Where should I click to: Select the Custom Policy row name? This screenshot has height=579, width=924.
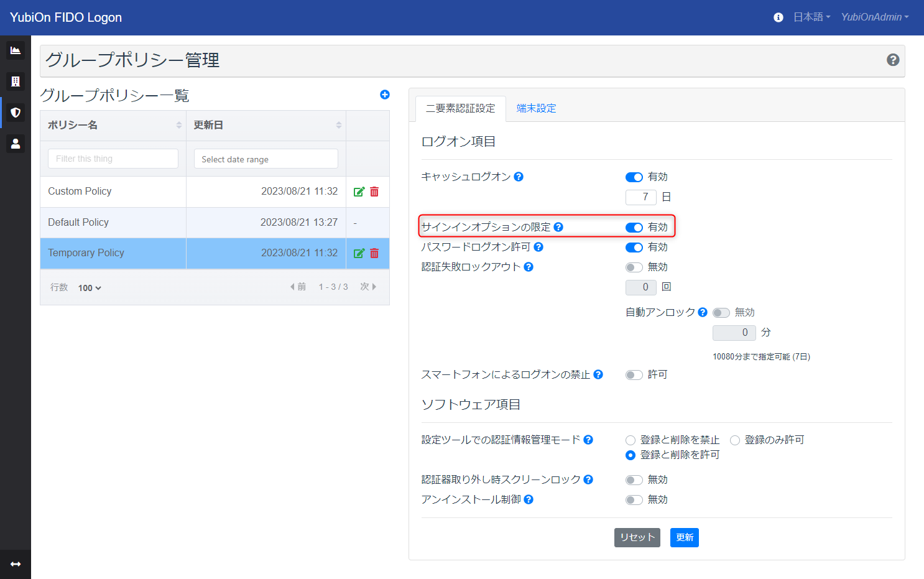pos(80,192)
